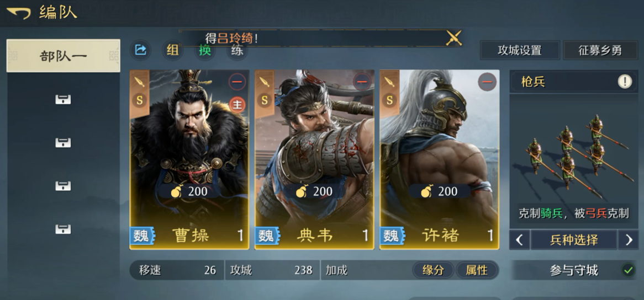
Task: Show the 属性 bonus details
Action: (477, 270)
